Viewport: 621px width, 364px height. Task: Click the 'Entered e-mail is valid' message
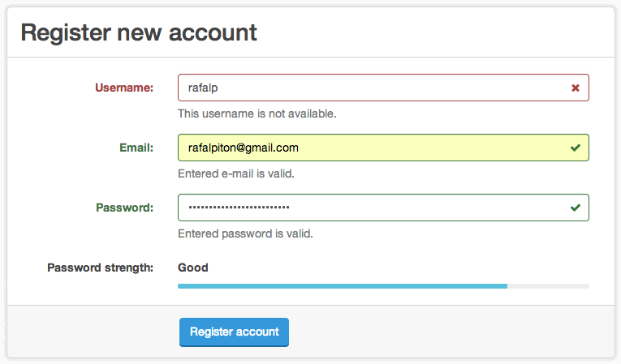point(235,173)
